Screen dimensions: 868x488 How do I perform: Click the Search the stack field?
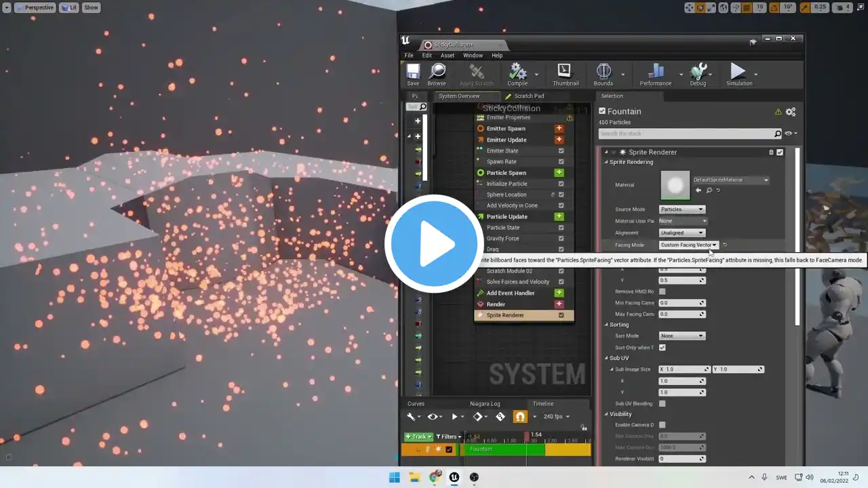[690, 134]
